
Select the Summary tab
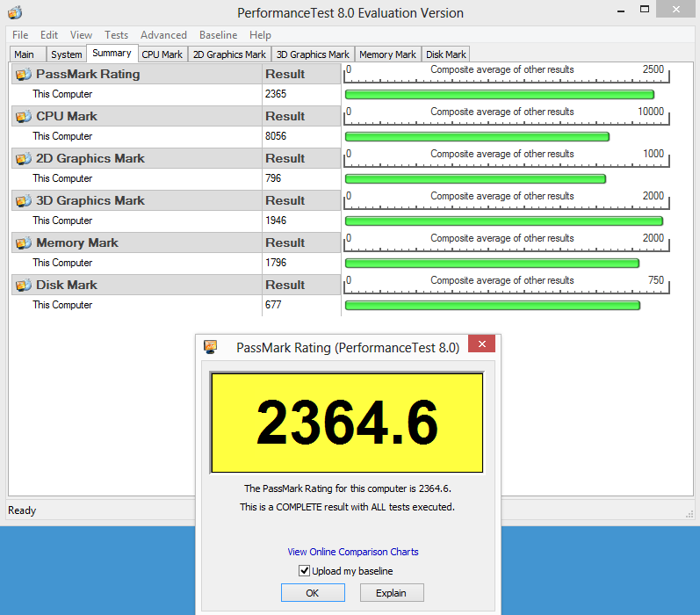pos(112,53)
